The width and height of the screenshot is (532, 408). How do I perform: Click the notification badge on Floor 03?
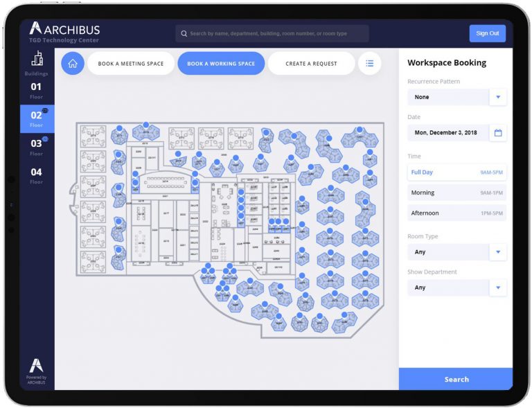[45, 139]
